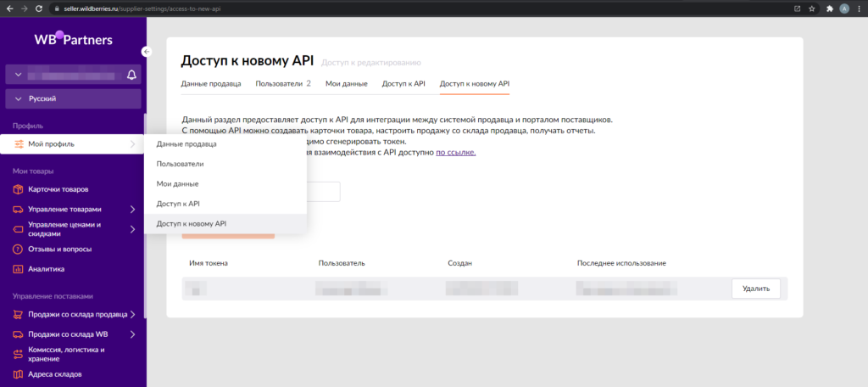Click the Пользователь column header

tap(342, 263)
